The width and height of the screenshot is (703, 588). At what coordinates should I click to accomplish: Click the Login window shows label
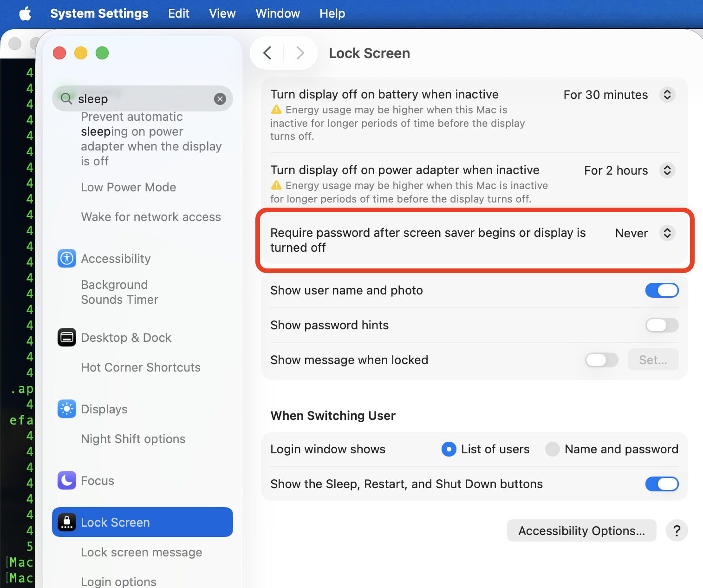pos(328,449)
